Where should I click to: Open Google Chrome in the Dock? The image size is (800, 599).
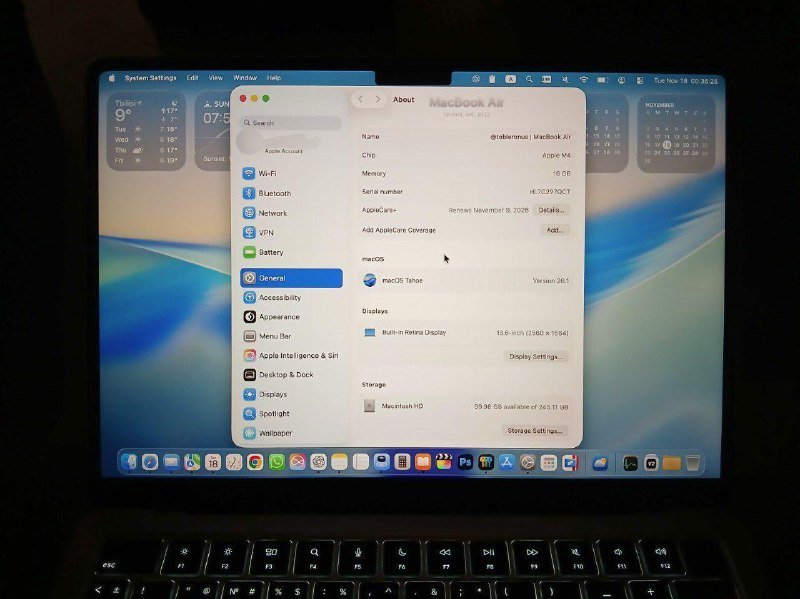click(253, 463)
